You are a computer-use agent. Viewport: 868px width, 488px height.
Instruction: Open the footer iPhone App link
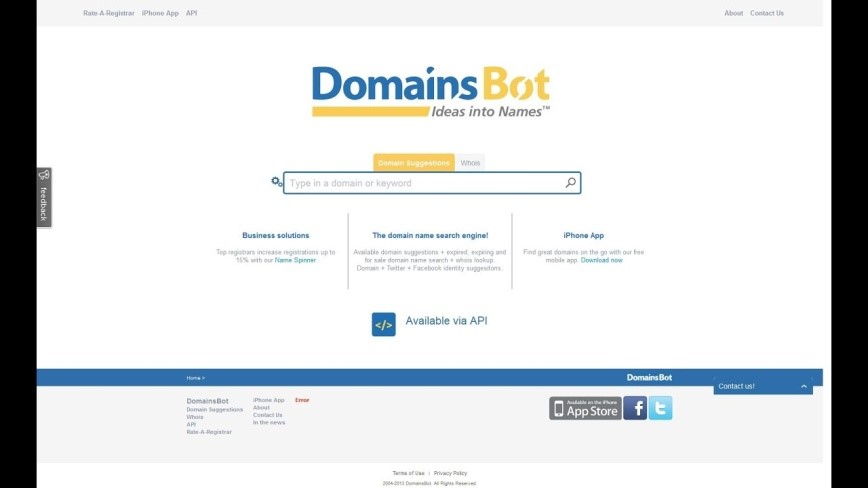(x=268, y=400)
